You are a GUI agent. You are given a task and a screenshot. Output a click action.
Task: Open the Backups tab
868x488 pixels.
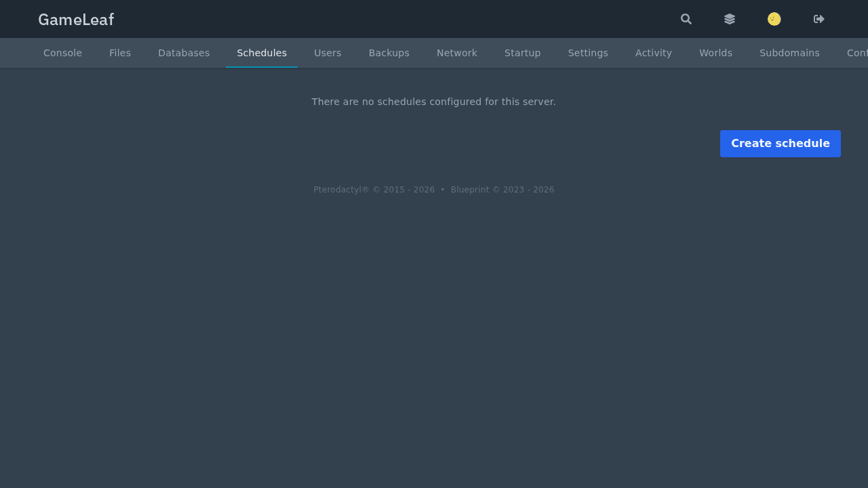(x=389, y=53)
